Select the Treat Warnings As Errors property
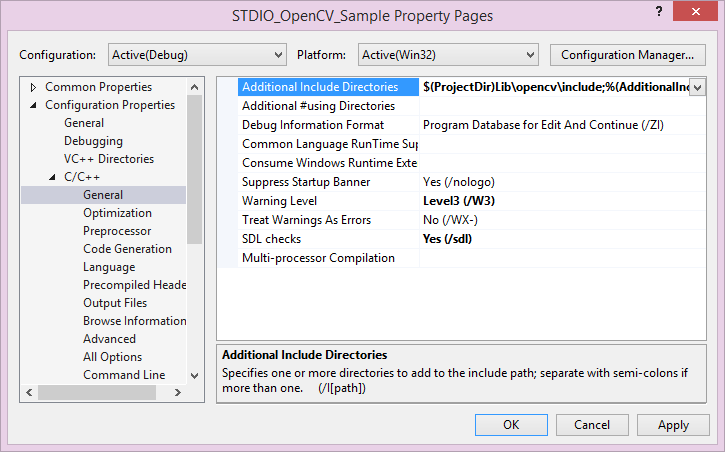 [x=328, y=220]
